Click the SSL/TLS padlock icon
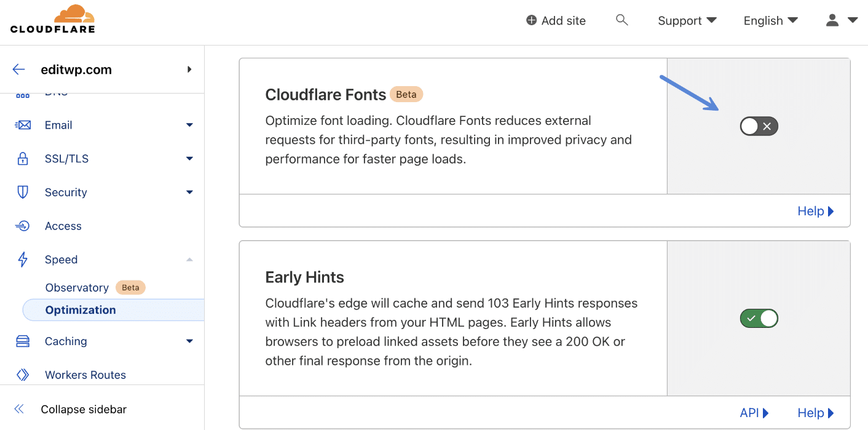The height and width of the screenshot is (430, 868). [23, 158]
